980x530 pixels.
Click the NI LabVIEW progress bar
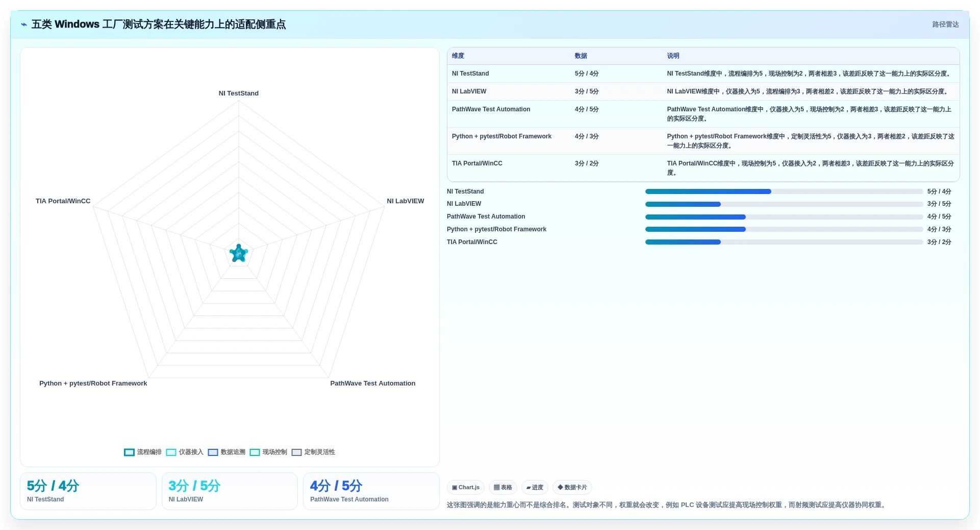point(784,204)
